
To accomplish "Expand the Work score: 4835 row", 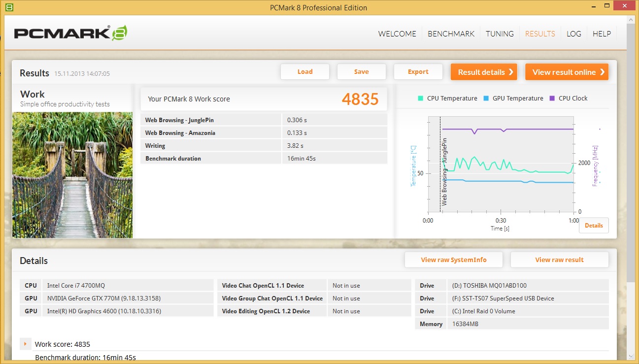I will click(25, 344).
